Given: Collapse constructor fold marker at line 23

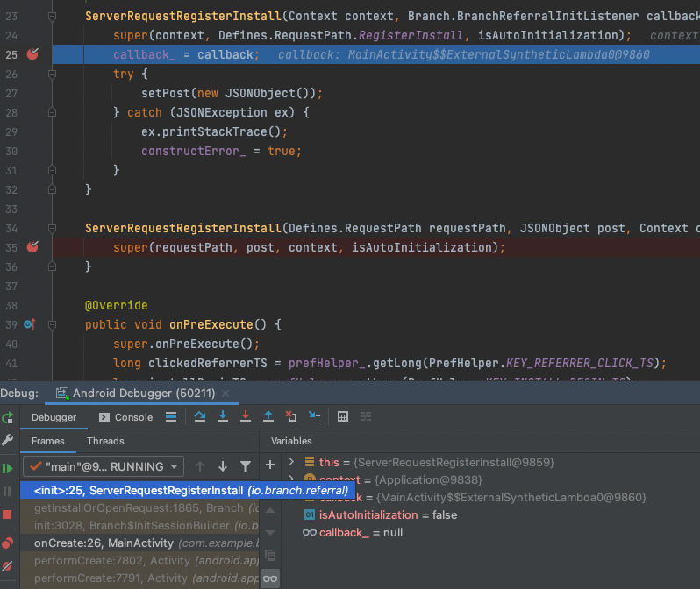Looking at the screenshot, I should [x=52, y=17].
